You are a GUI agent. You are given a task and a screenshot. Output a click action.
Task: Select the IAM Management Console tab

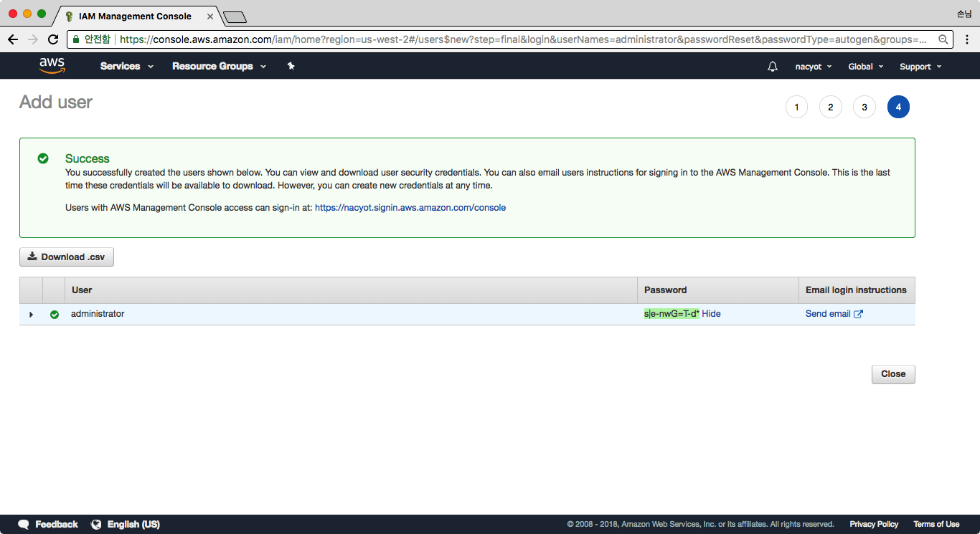pyautogui.click(x=135, y=16)
